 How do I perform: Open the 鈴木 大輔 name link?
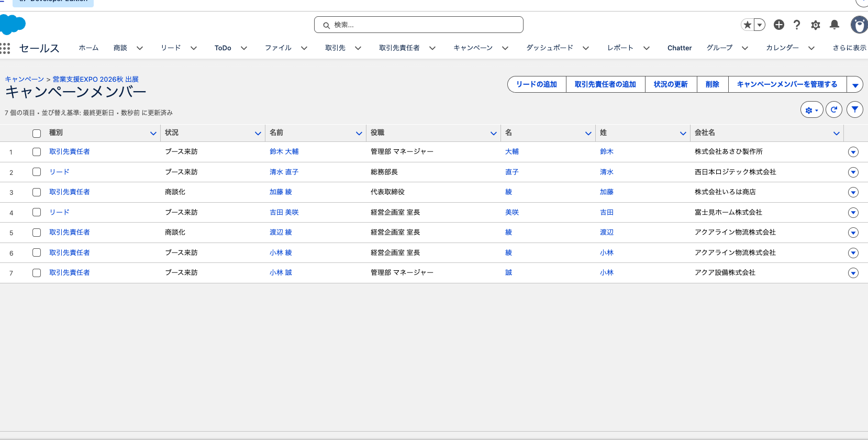click(284, 151)
